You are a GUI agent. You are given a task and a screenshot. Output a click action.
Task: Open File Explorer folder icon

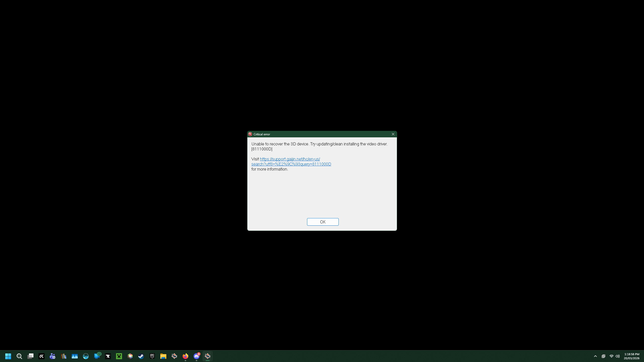tap(163, 356)
